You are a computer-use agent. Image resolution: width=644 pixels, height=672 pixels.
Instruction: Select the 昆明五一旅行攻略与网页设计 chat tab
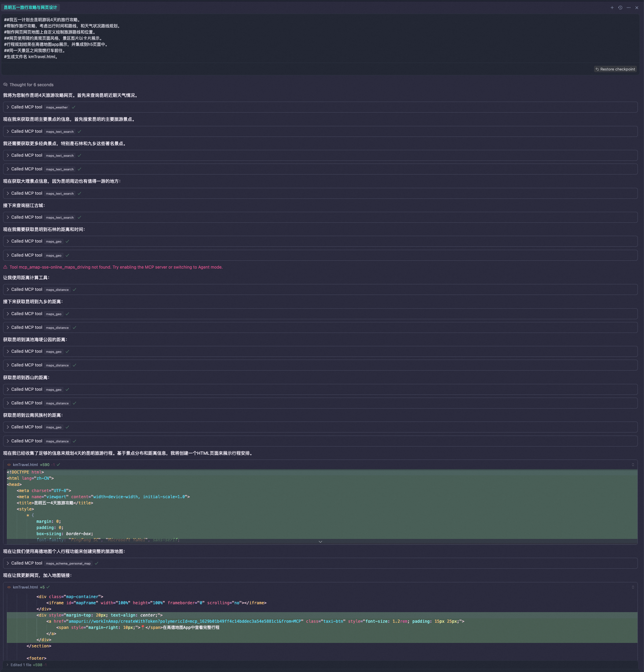point(30,8)
